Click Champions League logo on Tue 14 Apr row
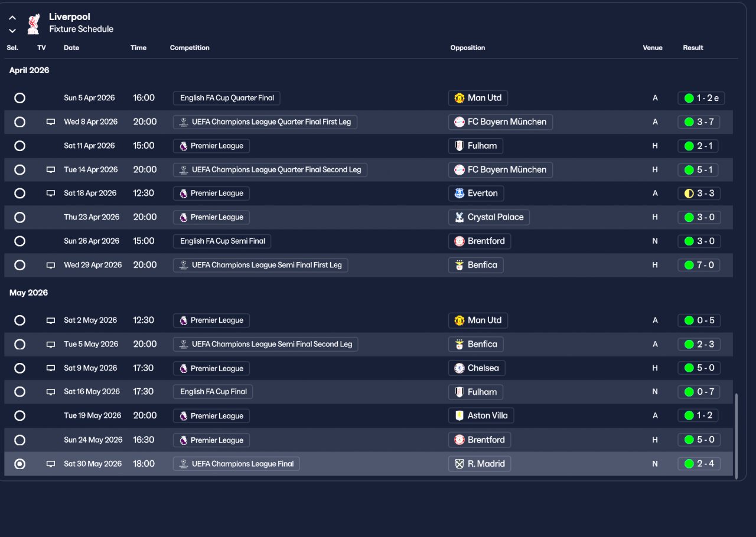This screenshot has width=756, height=537. (183, 170)
